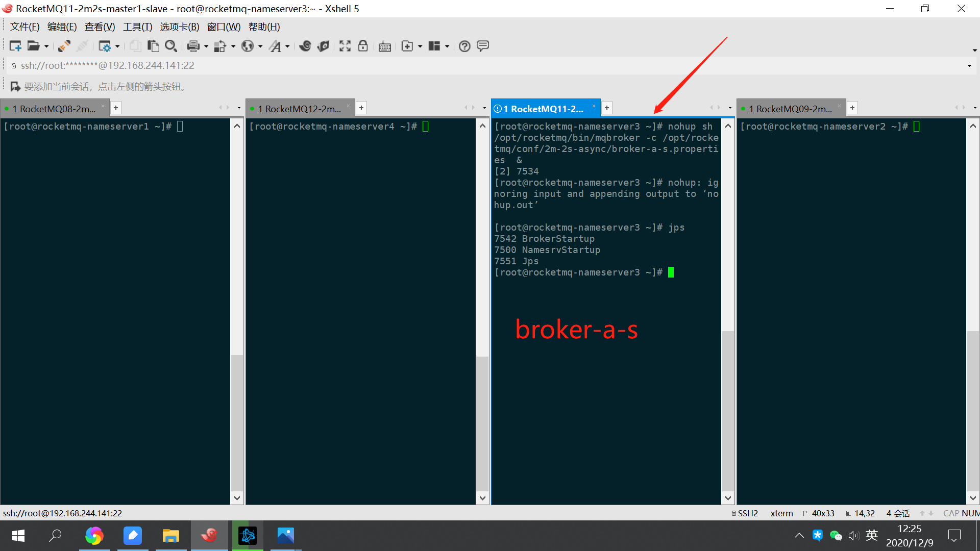Screen dimensions: 980x551
Task: Open the notification center icon
Action: [x=954, y=536]
